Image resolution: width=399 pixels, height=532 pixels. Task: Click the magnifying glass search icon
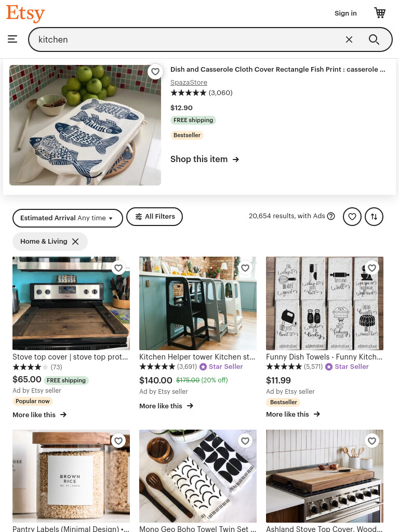[374, 39]
